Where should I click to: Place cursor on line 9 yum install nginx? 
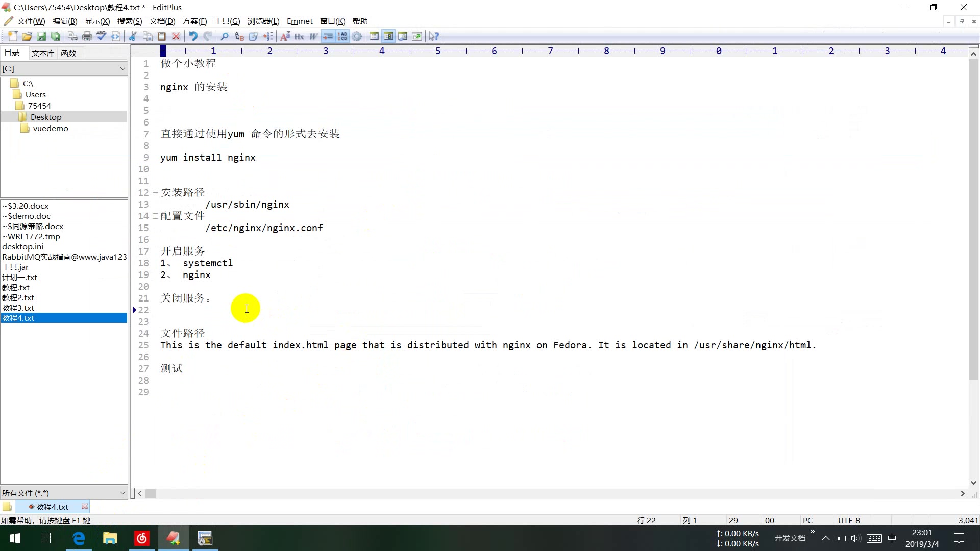point(208,158)
